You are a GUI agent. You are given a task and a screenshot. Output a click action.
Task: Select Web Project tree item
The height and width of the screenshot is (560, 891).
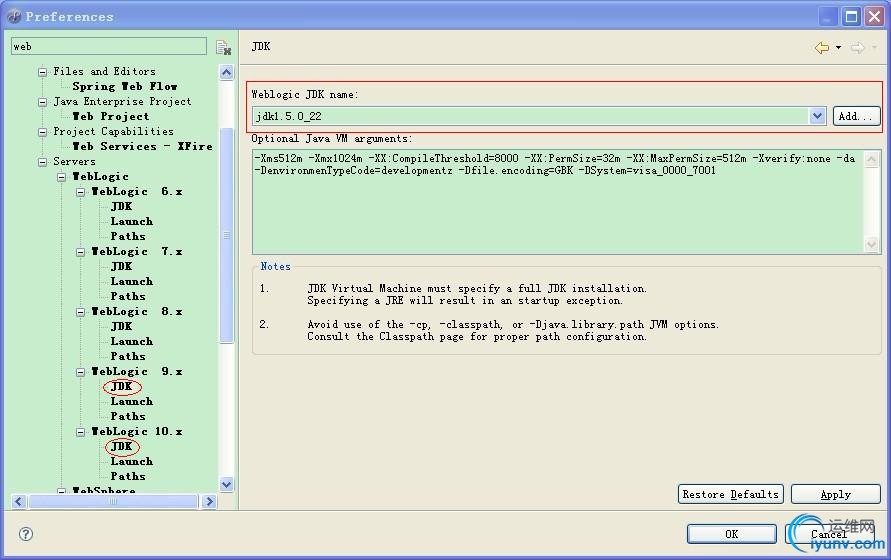[x=111, y=117]
